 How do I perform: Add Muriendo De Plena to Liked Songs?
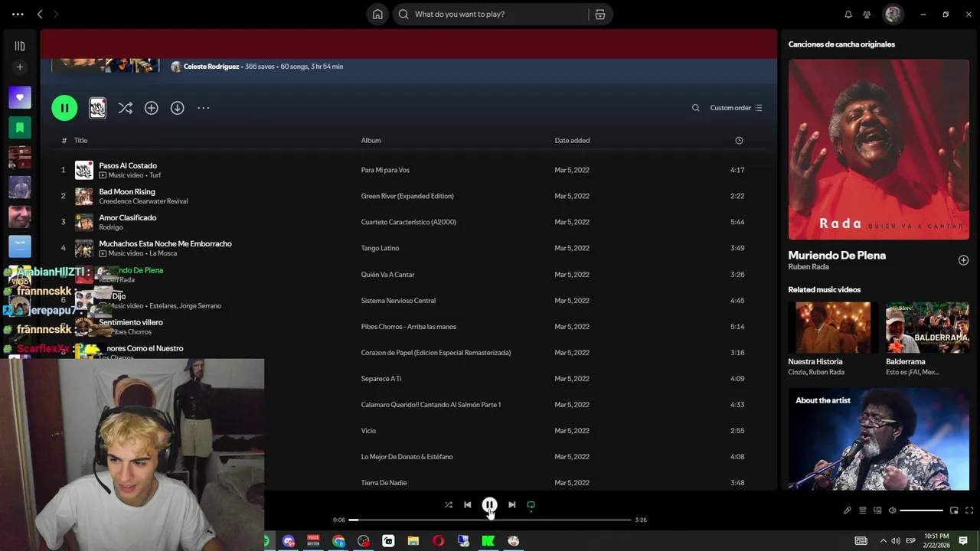click(x=963, y=260)
